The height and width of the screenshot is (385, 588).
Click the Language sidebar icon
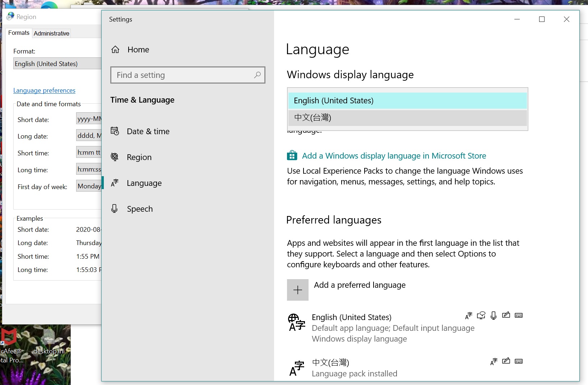(x=115, y=183)
